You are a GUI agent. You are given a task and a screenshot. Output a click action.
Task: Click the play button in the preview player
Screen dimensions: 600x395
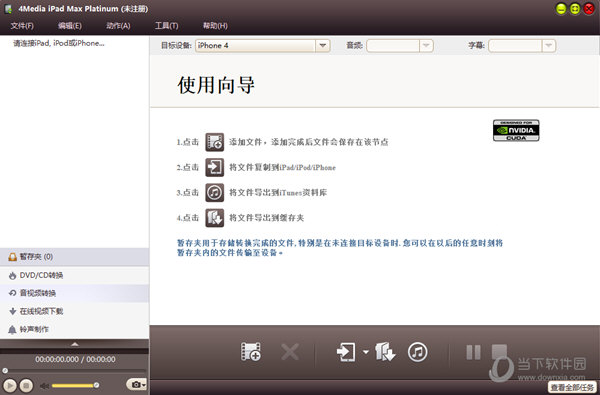click(x=10, y=385)
